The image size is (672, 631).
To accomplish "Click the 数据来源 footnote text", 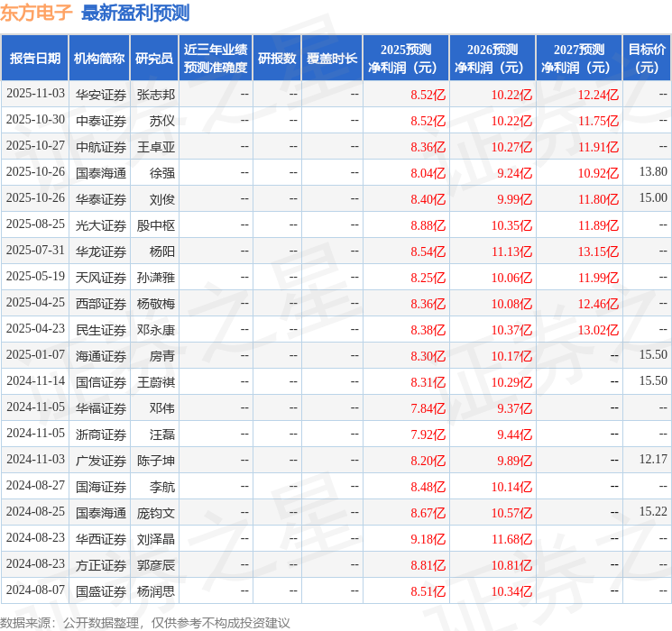I will tap(144, 622).
